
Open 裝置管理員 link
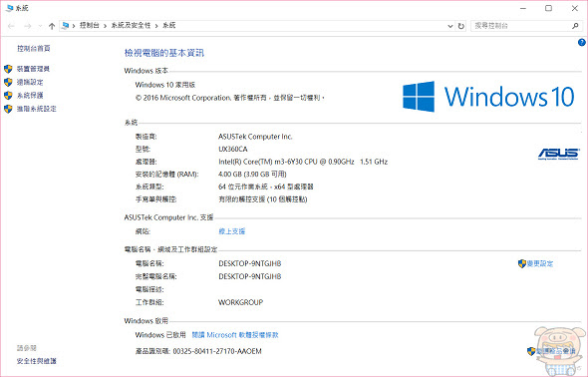pos(33,69)
